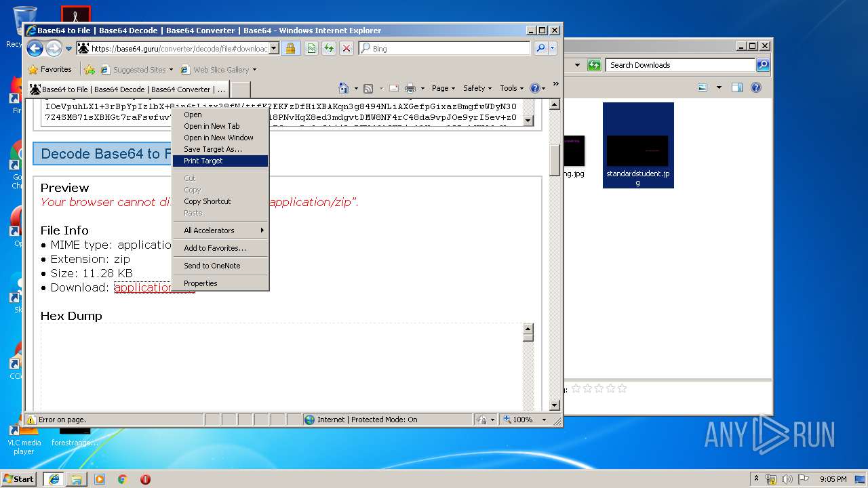The image size is (868, 488).
Task: Click Explorer Help icon
Action: tap(756, 87)
